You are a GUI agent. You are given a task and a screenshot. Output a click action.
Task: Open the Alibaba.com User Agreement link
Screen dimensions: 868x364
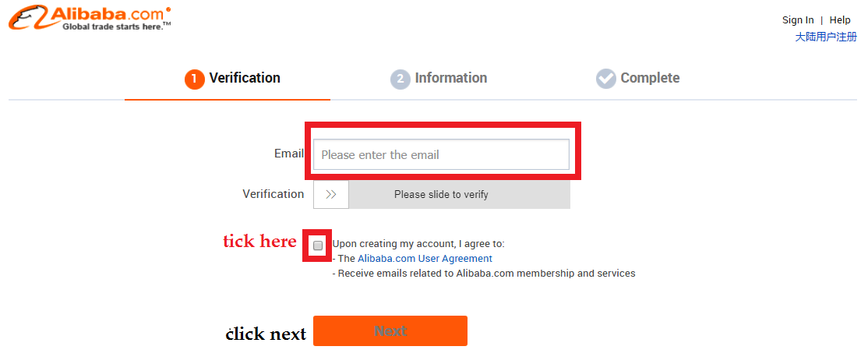pyautogui.click(x=425, y=258)
